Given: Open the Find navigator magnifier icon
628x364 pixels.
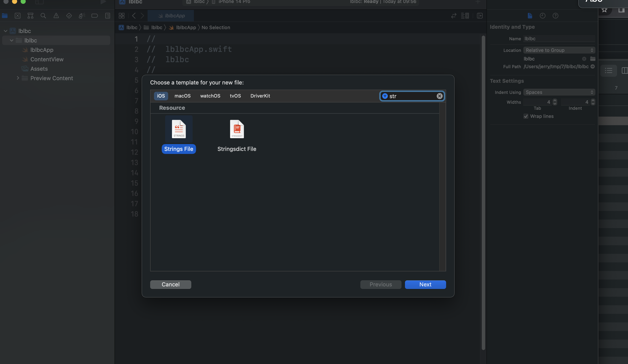Looking at the screenshot, I should [43, 16].
